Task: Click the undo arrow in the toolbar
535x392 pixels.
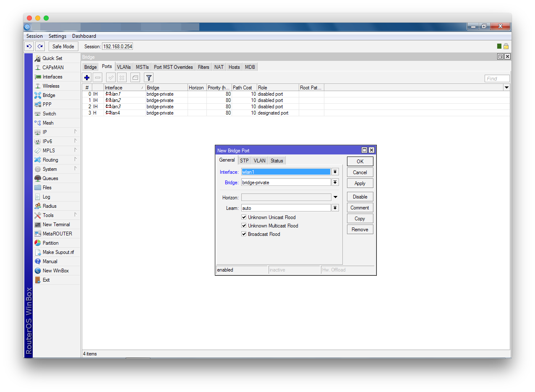Action: point(29,47)
